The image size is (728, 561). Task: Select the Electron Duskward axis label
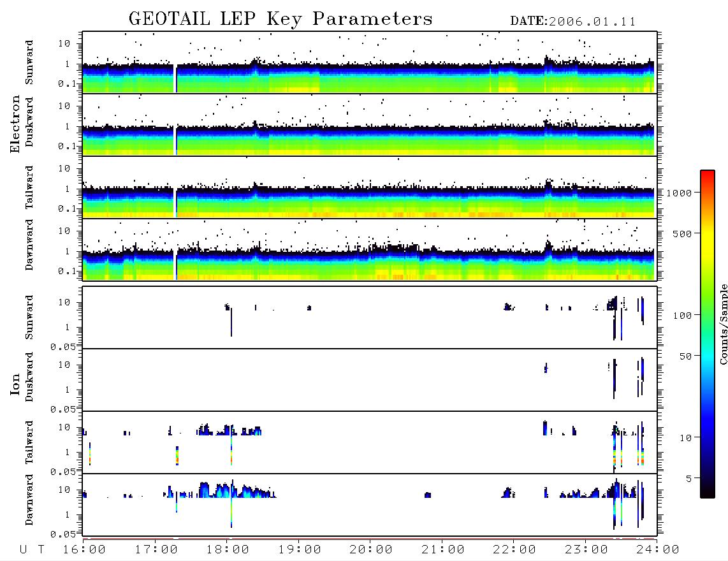29,122
